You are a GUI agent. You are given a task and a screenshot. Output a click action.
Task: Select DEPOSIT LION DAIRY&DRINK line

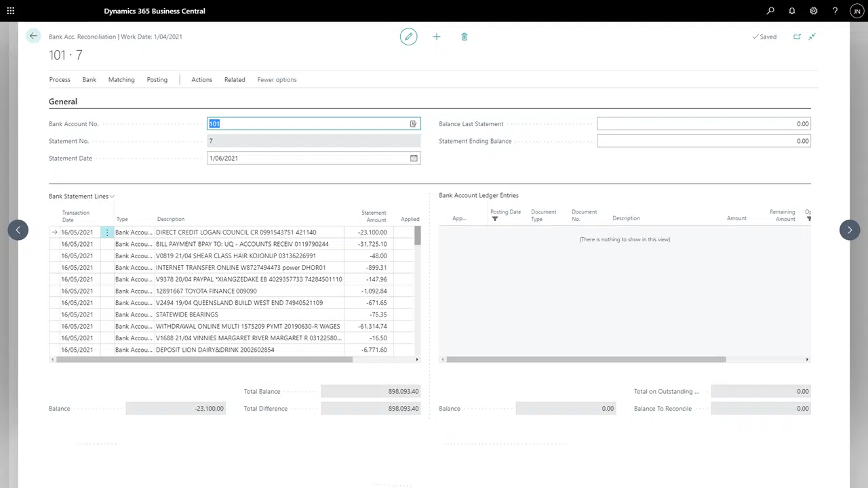(x=215, y=350)
